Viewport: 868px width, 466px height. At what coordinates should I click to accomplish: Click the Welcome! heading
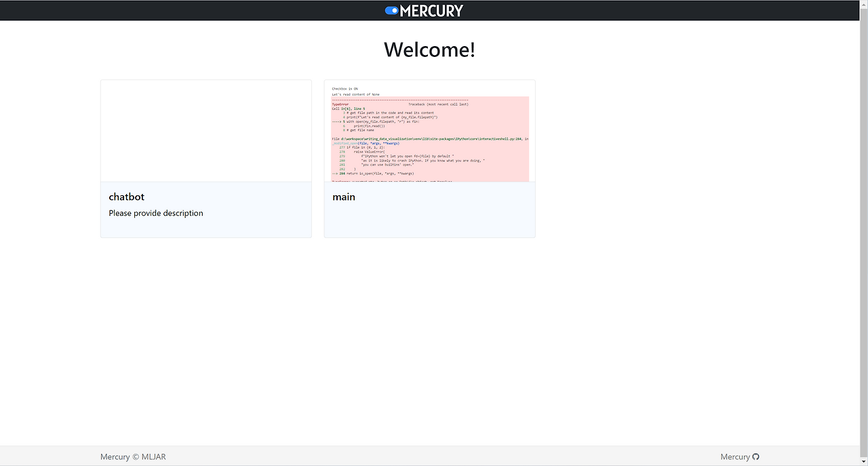(x=429, y=49)
